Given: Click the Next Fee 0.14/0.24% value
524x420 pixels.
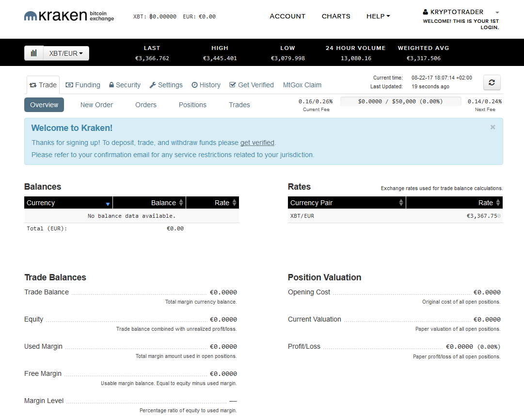Looking at the screenshot, I should (485, 101).
